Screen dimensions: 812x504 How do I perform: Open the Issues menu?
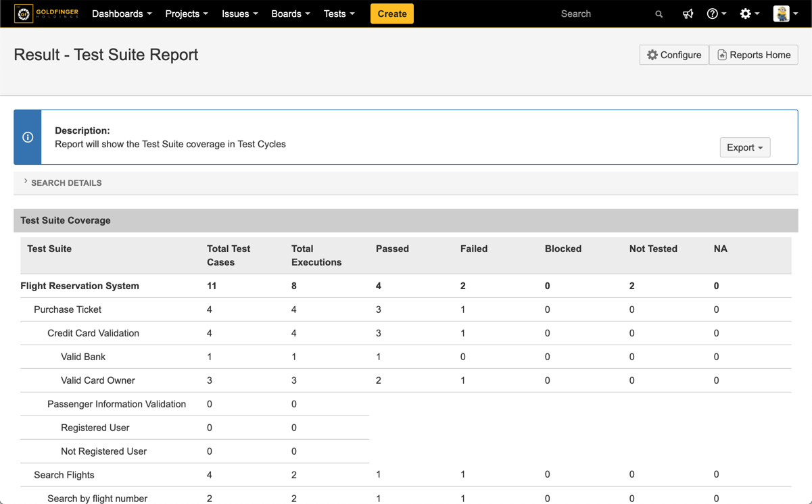coord(239,14)
